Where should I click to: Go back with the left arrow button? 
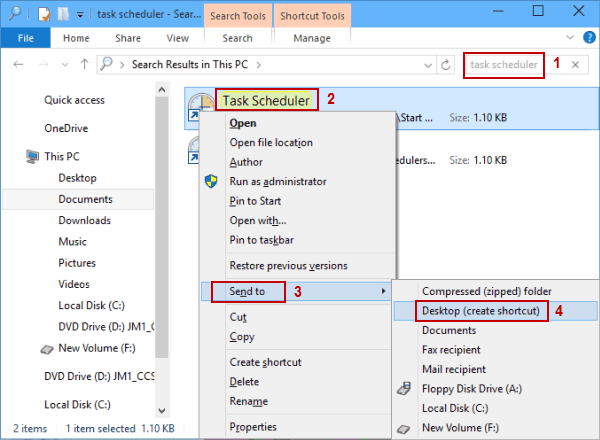tap(18, 64)
